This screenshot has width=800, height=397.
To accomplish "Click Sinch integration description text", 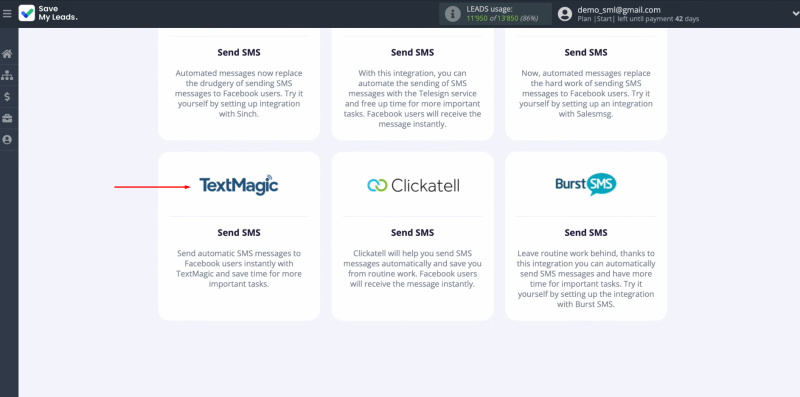I will 239,94.
